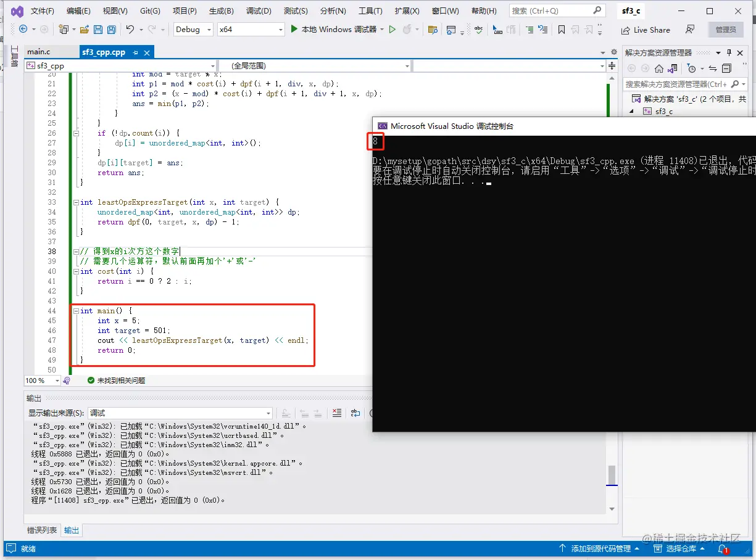Pin the Solution Explorer panel
Image resolution: width=756 pixels, height=560 pixels.
coord(729,52)
